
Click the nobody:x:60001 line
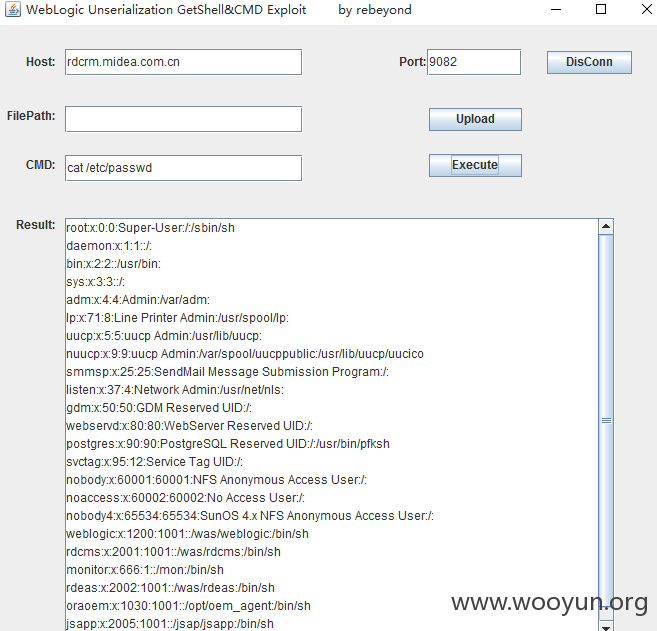[217, 480]
